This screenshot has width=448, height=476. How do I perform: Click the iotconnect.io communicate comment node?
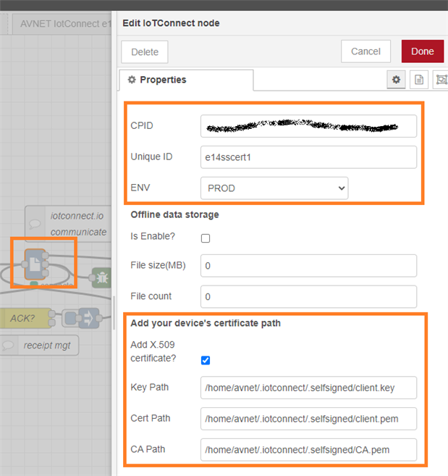(x=69, y=223)
